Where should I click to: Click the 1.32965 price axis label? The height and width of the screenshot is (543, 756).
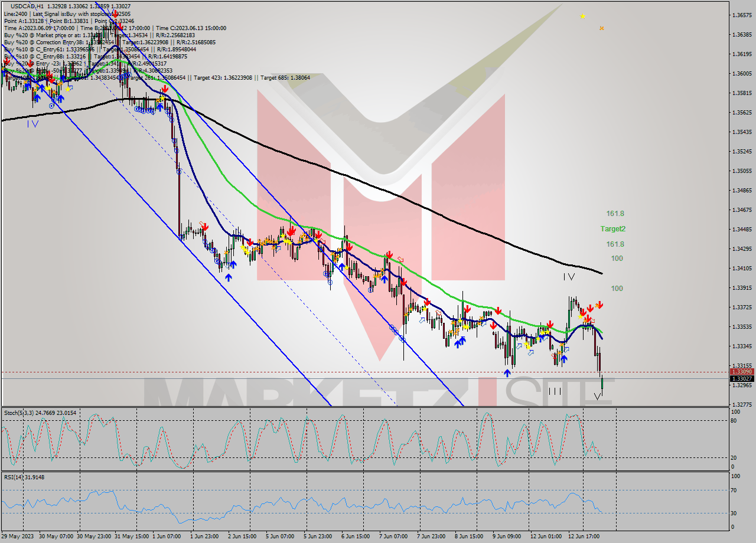741,385
